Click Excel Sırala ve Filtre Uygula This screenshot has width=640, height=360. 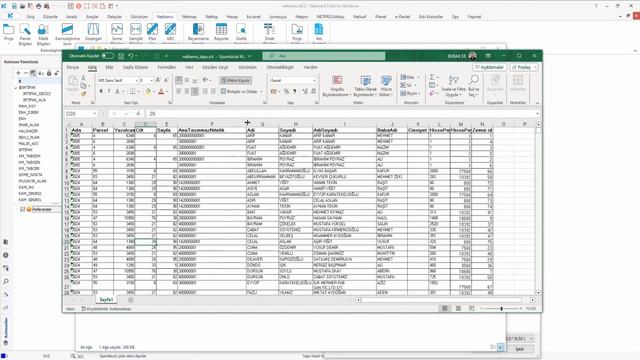[453, 86]
